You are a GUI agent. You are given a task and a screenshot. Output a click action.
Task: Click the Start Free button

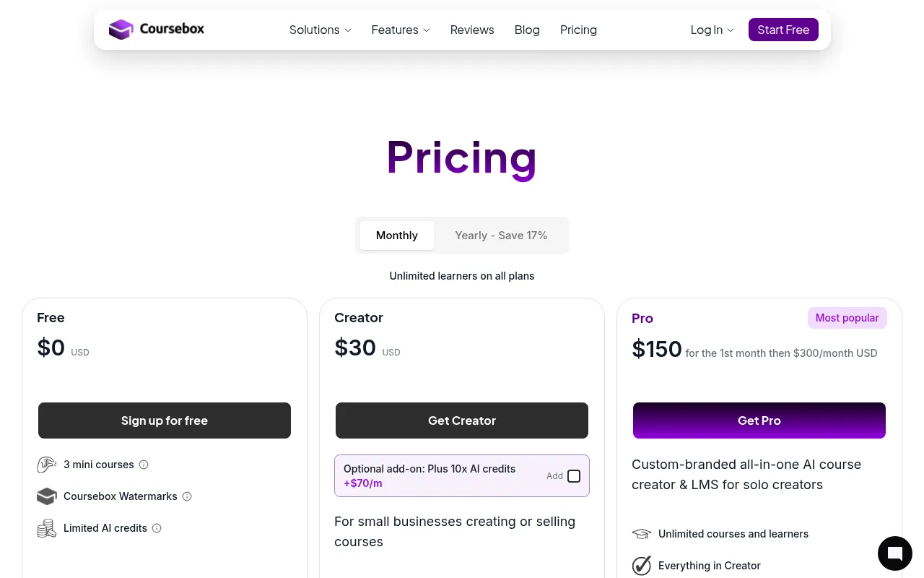click(x=783, y=30)
